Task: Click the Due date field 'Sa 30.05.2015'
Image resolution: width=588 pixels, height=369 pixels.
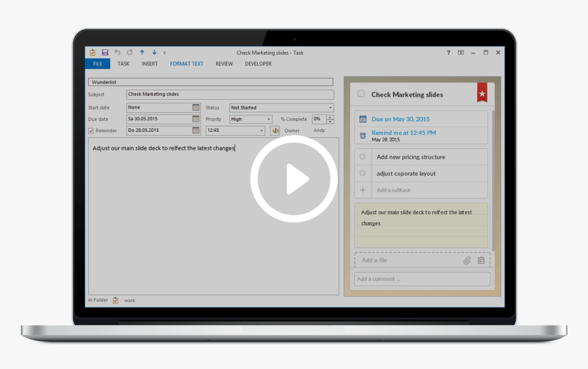Action: tap(159, 119)
